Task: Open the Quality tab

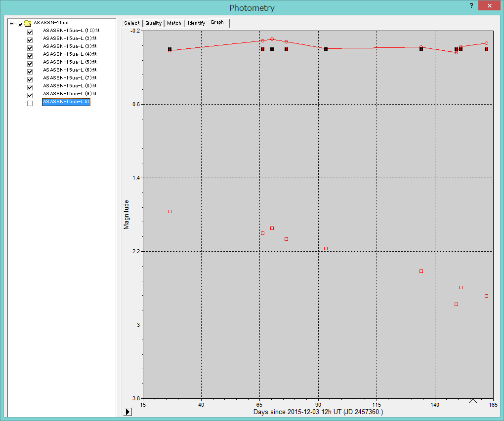Action: click(153, 23)
